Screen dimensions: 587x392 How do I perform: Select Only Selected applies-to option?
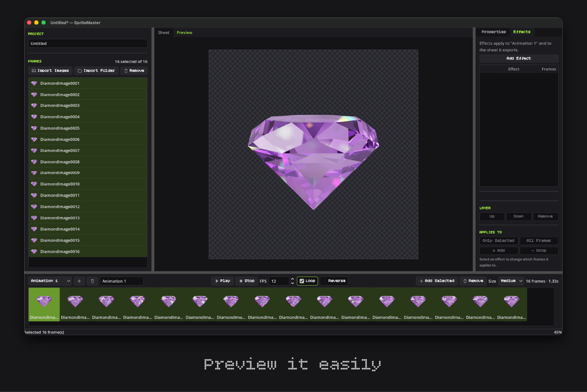point(499,241)
